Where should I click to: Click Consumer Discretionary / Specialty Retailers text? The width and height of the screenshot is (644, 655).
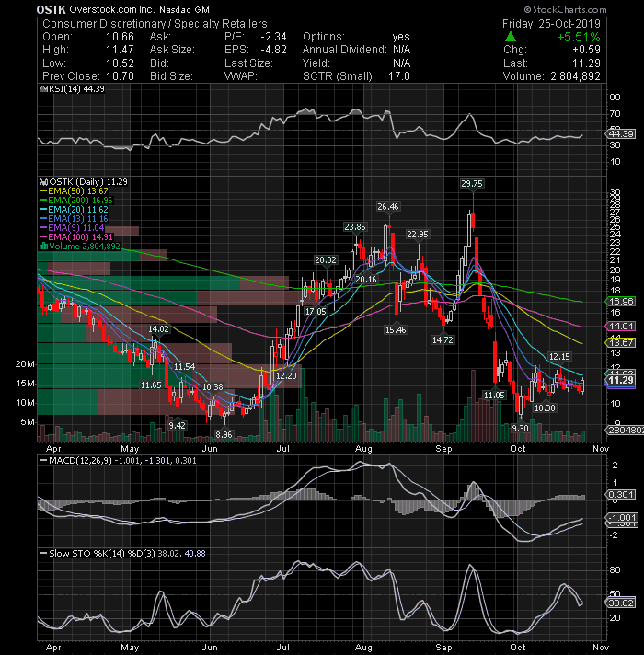(x=155, y=23)
